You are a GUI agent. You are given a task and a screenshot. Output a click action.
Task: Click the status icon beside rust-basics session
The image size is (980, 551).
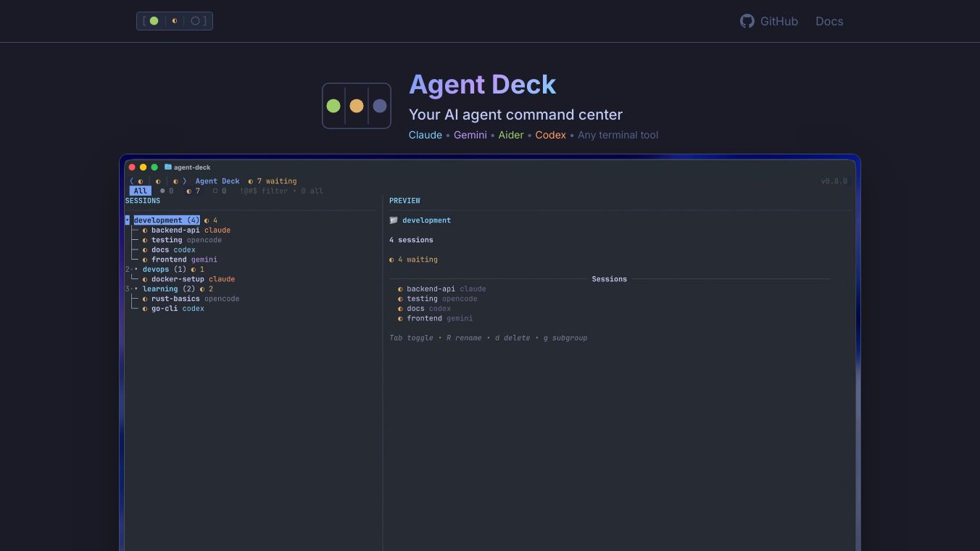pos(144,299)
